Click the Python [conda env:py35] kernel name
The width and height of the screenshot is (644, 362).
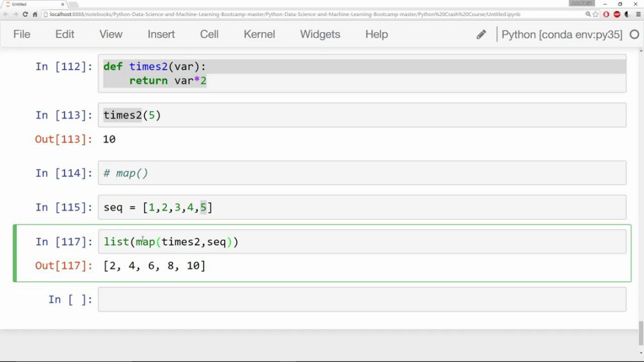pyautogui.click(x=562, y=35)
